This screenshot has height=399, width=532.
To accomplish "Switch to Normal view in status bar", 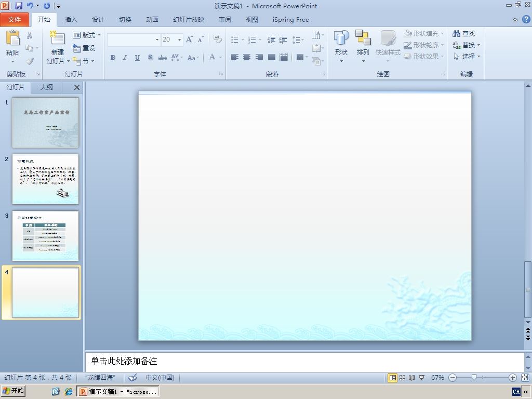I will [393, 378].
